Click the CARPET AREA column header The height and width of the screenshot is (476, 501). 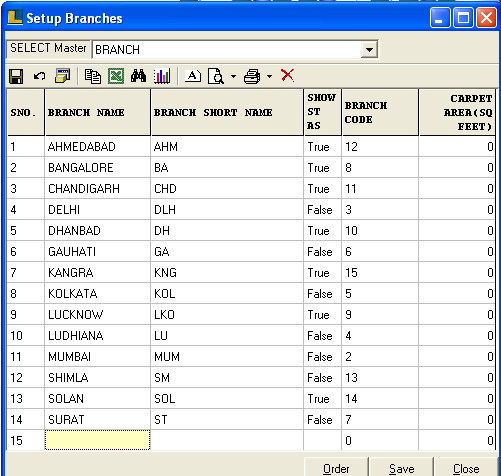click(x=457, y=112)
